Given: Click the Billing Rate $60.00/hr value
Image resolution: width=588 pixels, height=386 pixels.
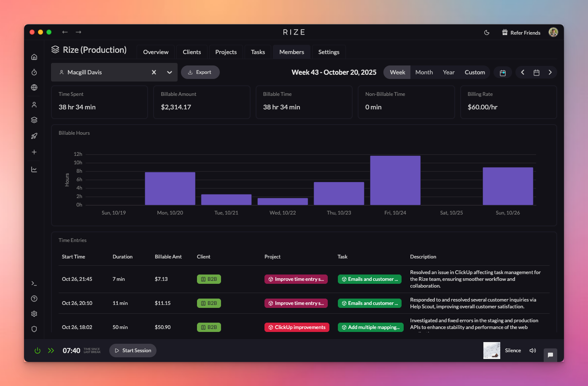Looking at the screenshot, I should [x=483, y=107].
